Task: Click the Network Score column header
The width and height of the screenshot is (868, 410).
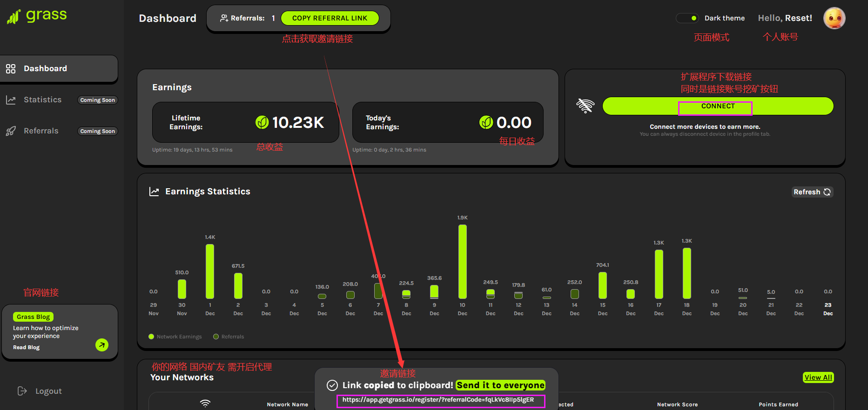Action: [677, 404]
